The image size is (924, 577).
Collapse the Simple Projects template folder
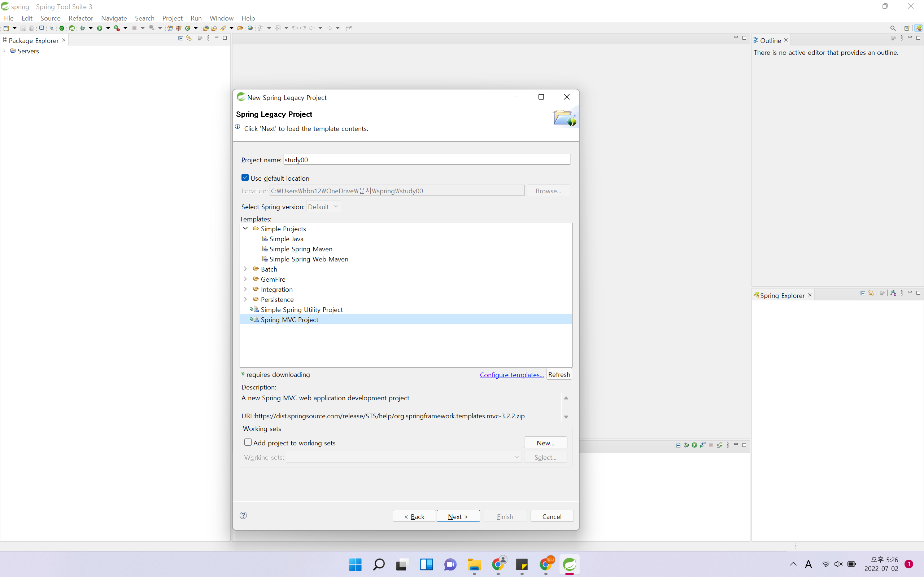point(245,228)
